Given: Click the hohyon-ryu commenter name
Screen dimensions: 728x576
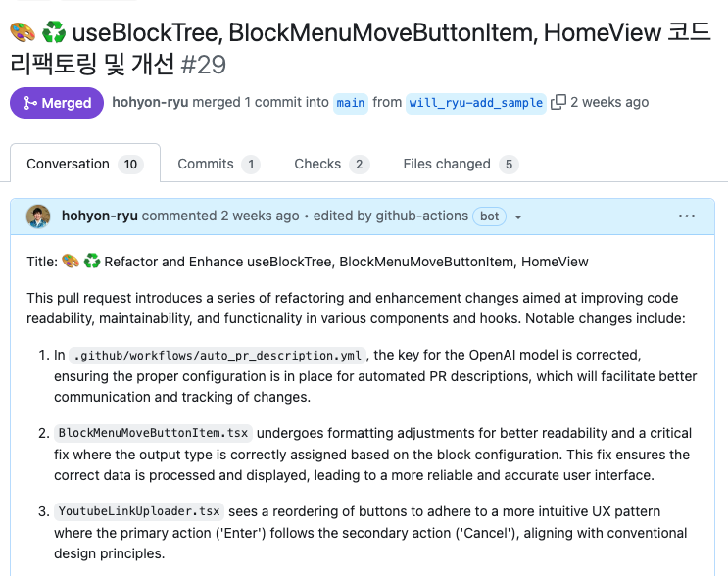Looking at the screenshot, I should tap(99, 216).
